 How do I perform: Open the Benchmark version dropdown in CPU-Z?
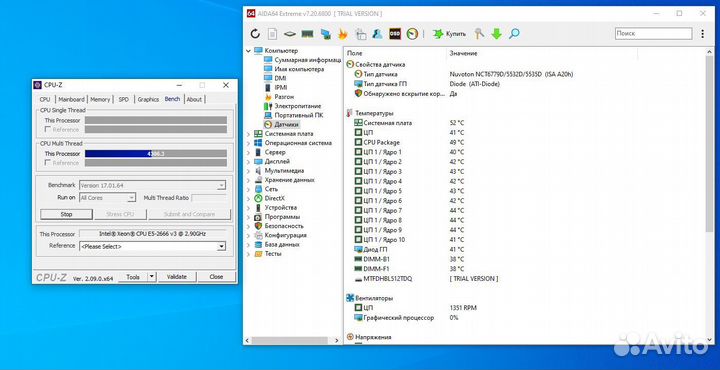pyautogui.click(x=152, y=185)
